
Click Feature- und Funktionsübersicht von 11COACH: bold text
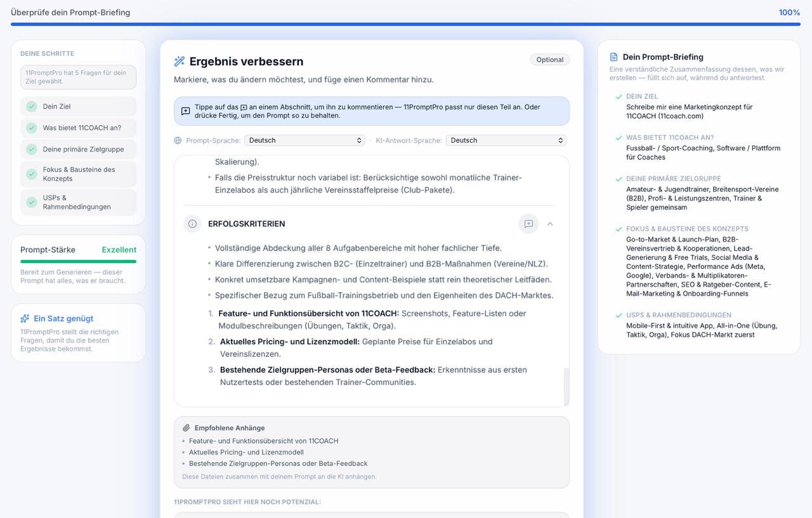point(308,313)
